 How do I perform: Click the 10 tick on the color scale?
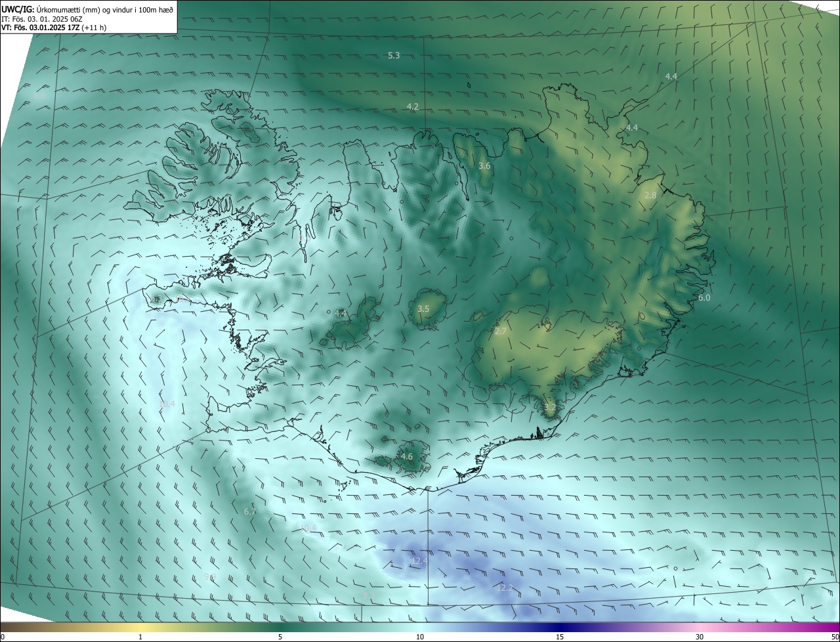click(x=420, y=637)
